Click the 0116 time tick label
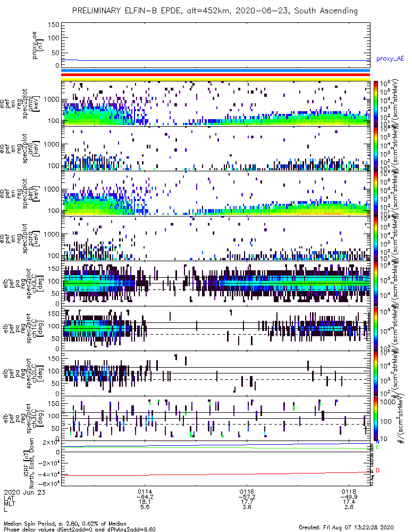Screen dimensions: 412x532 click(x=247, y=492)
